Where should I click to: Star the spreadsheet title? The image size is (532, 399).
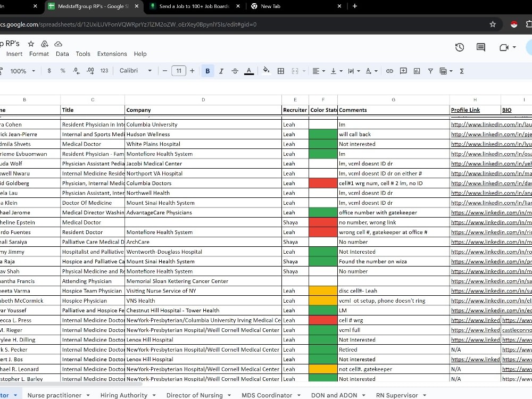point(31,44)
